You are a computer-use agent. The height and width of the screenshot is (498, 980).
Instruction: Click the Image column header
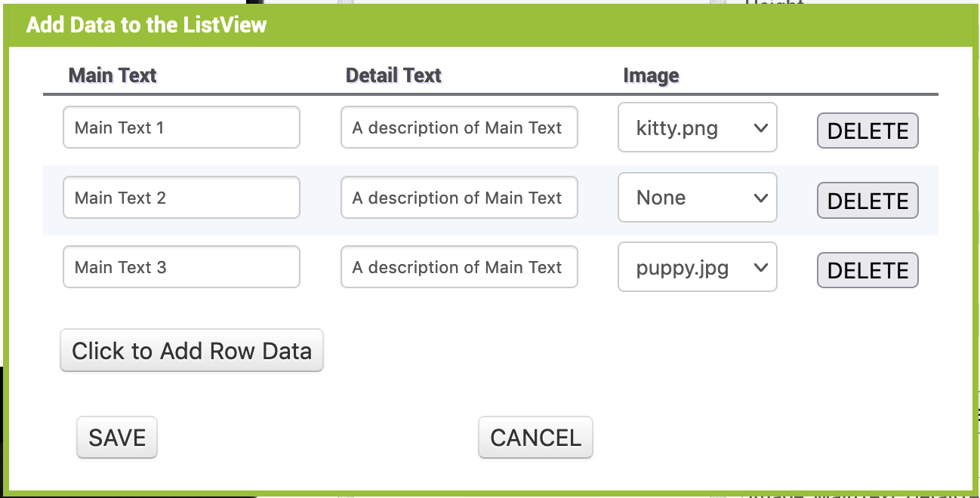[651, 75]
